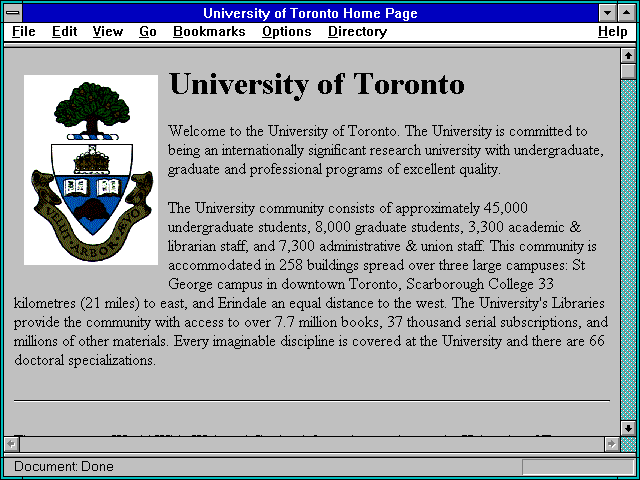Click the title bar maximize up-arrow button
Image resolution: width=640 pixels, height=480 pixels.
point(627,13)
